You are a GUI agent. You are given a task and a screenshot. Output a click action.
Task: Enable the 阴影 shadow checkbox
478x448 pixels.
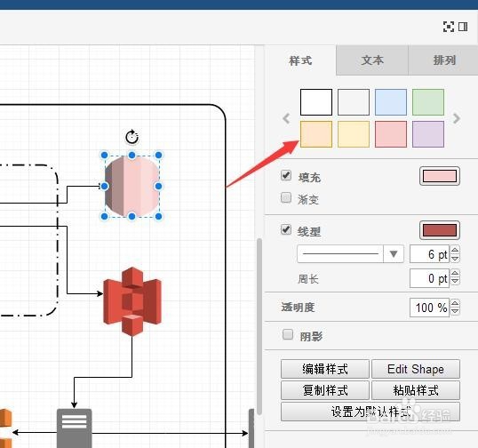pos(288,334)
